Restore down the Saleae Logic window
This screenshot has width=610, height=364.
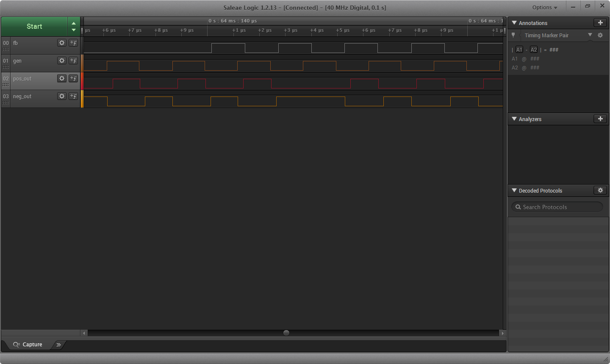click(588, 6)
